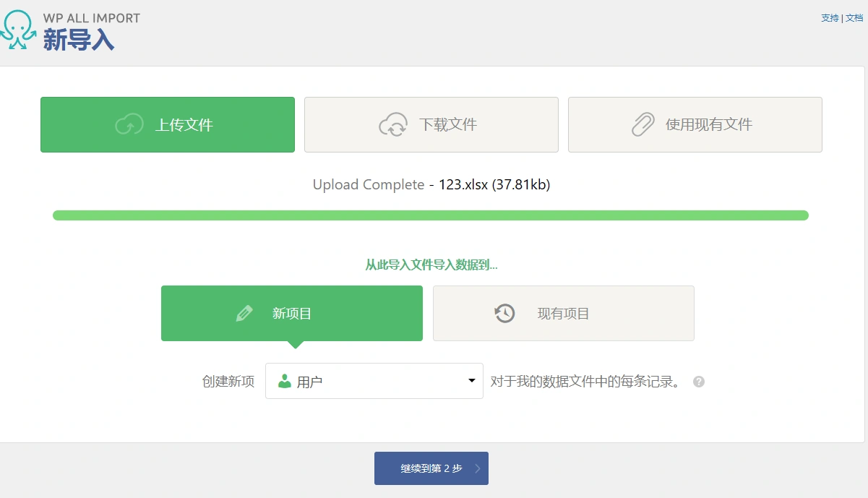Click the green user icon in the 用户 selector

point(285,380)
